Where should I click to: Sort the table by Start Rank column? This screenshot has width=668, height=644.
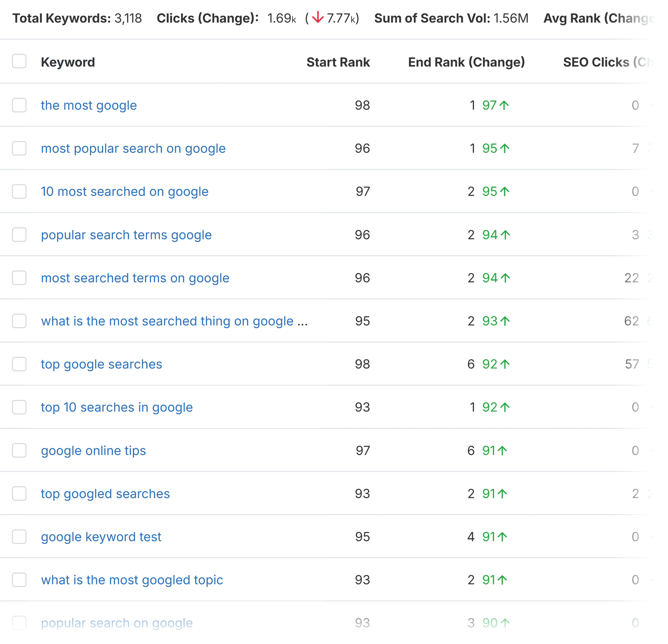[338, 62]
